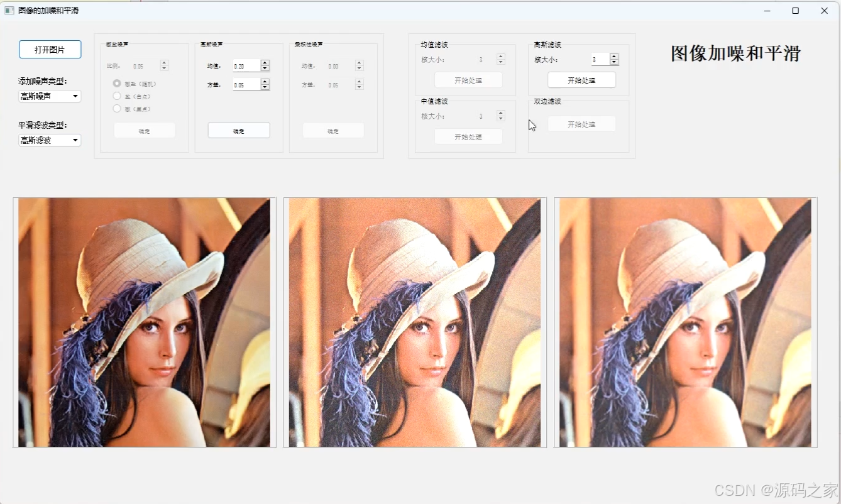Click the noisy image in the middle
This screenshot has height=504, width=841.
point(415,322)
